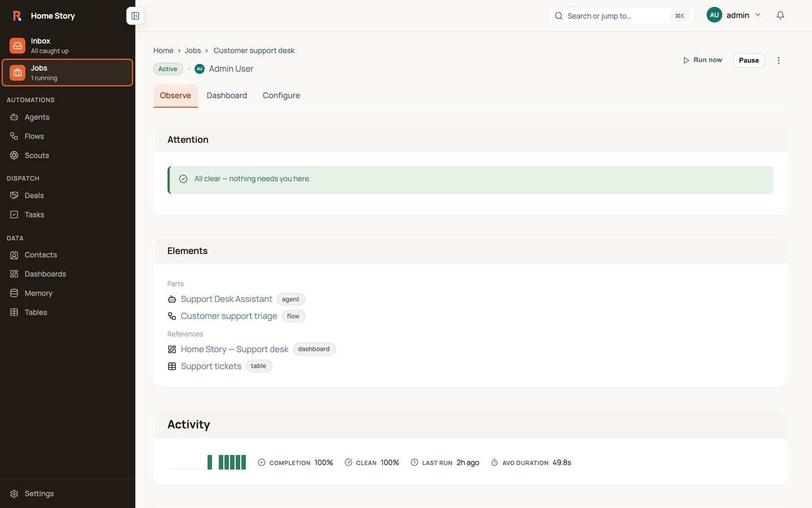Open Tasks in the sidebar
Viewport: 812px width, 508px height.
[68, 214]
